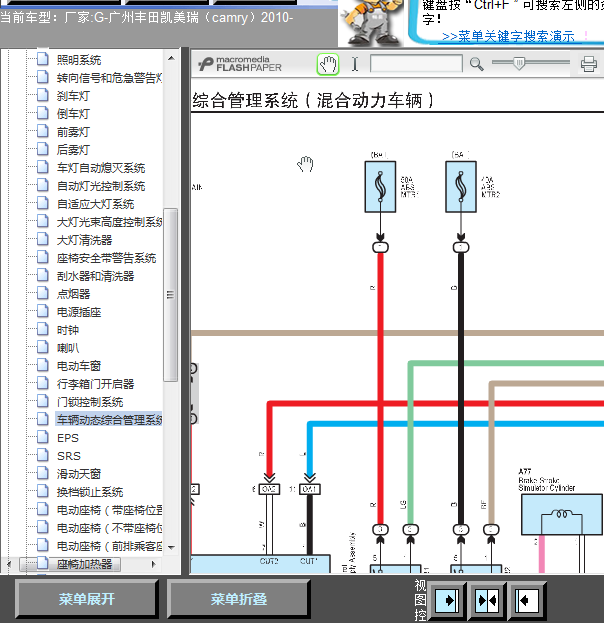604x623 pixels.
Task: Open 换档锁止系统 tree item
Action: tap(90, 492)
